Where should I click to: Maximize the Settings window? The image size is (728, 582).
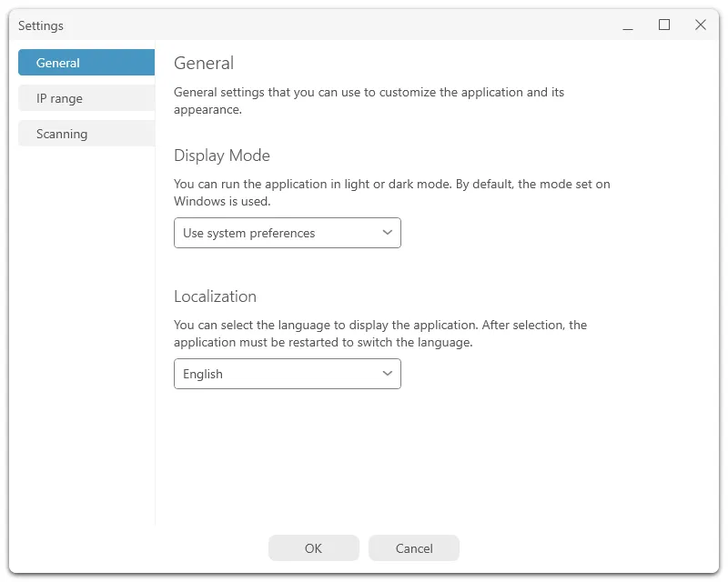pyautogui.click(x=664, y=25)
